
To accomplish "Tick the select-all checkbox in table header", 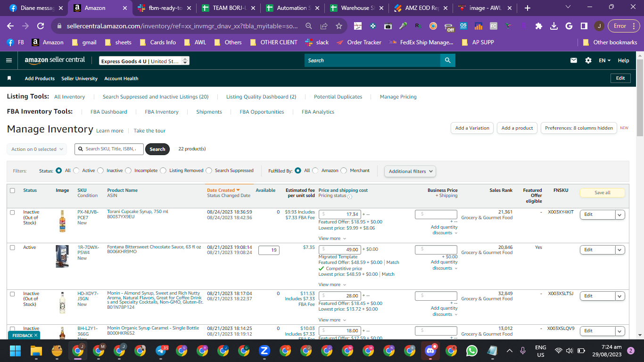I will pos(12,190).
